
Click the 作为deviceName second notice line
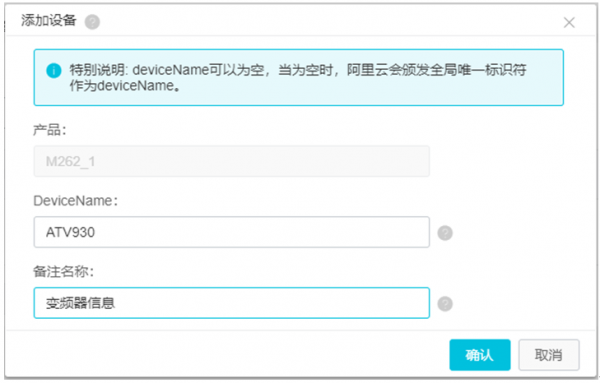coord(125,86)
